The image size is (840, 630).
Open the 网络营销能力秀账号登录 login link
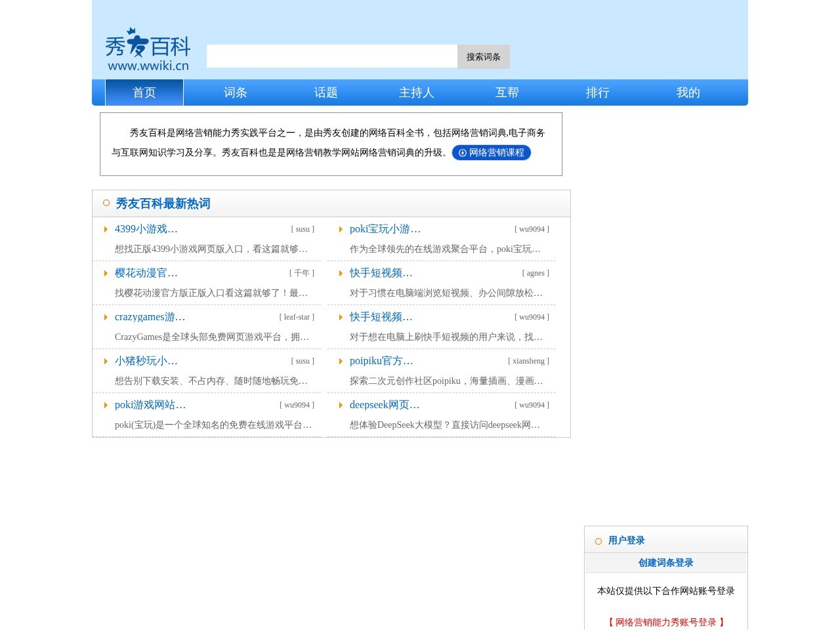(x=665, y=622)
